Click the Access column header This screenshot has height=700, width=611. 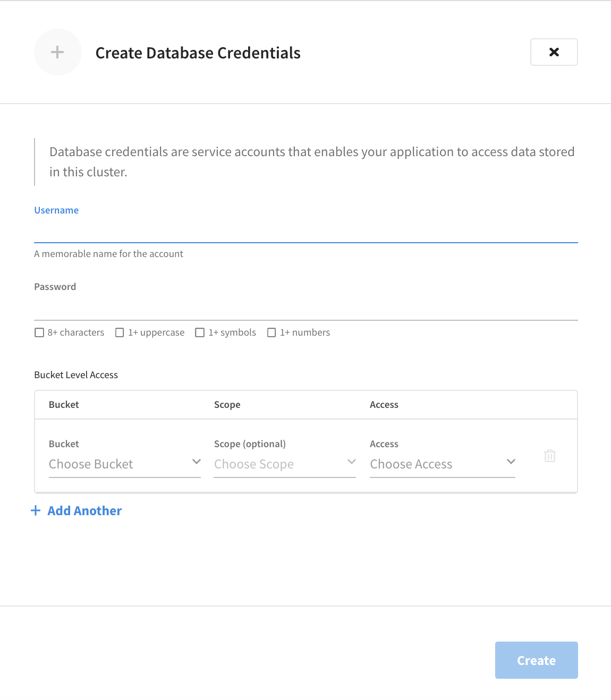point(384,404)
